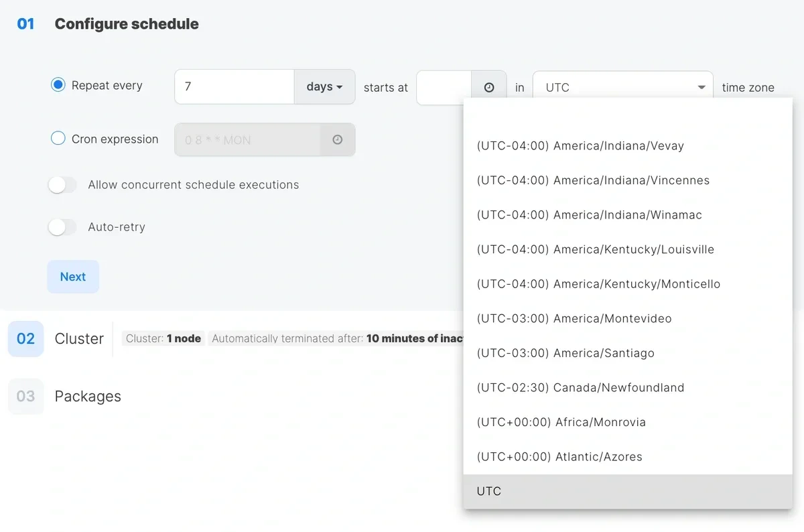Image resolution: width=804 pixels, height=532 pixels.
Task: Switch to the Cluster section
Action: tap(78, 338)
